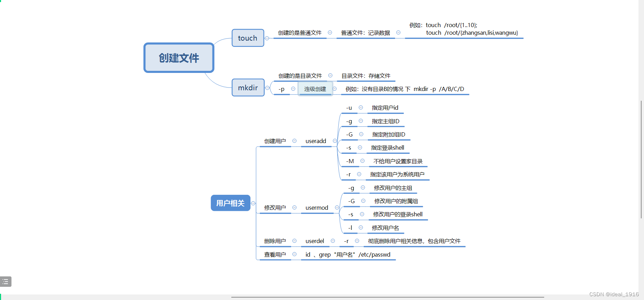
Task: Click the vertical scrollbar thumb
Action: (641, 159)
